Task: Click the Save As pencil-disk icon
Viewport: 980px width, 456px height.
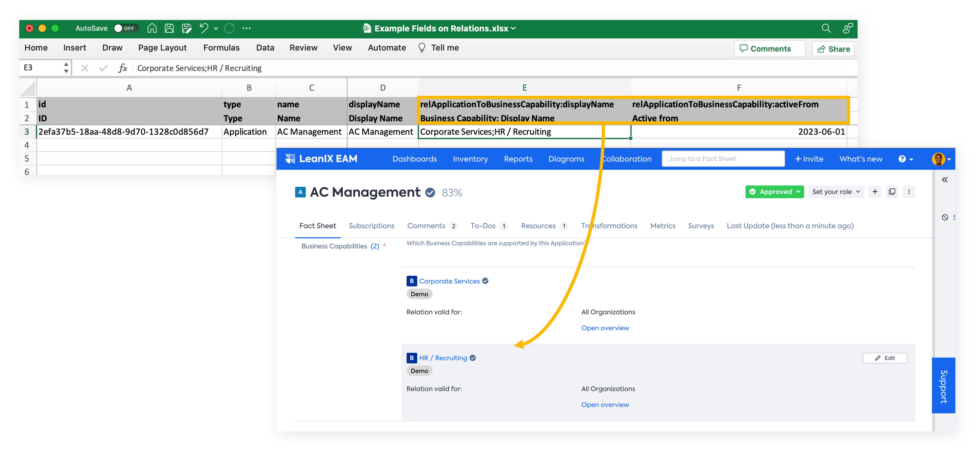Action: tap(187, 29)
